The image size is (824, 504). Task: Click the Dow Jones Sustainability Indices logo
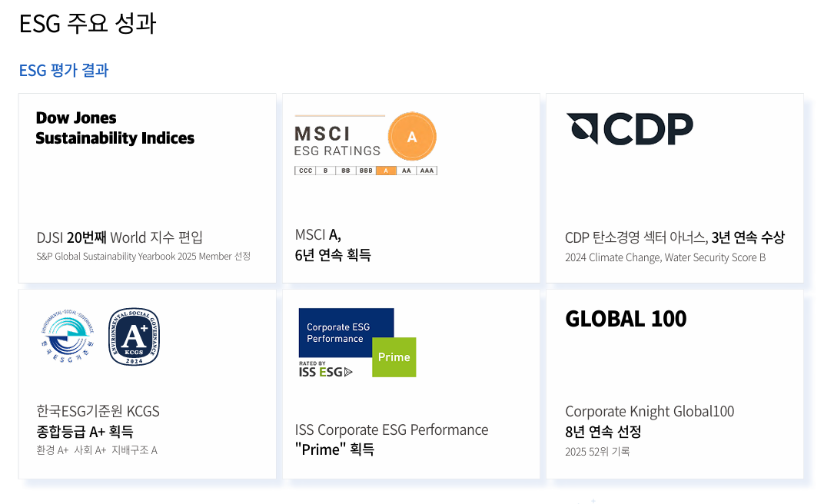tap(115, 128)
